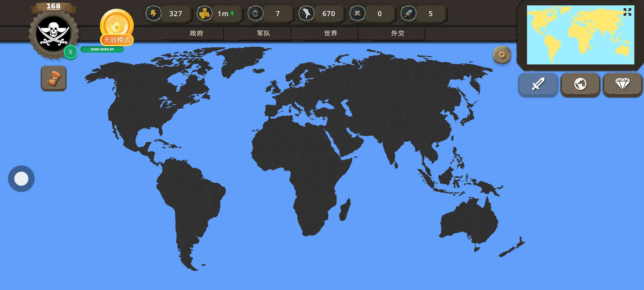This screenshot has height=290, width=644.
Task: Expand the minimap to fullscreen
Action: click(x=627, y=12)
